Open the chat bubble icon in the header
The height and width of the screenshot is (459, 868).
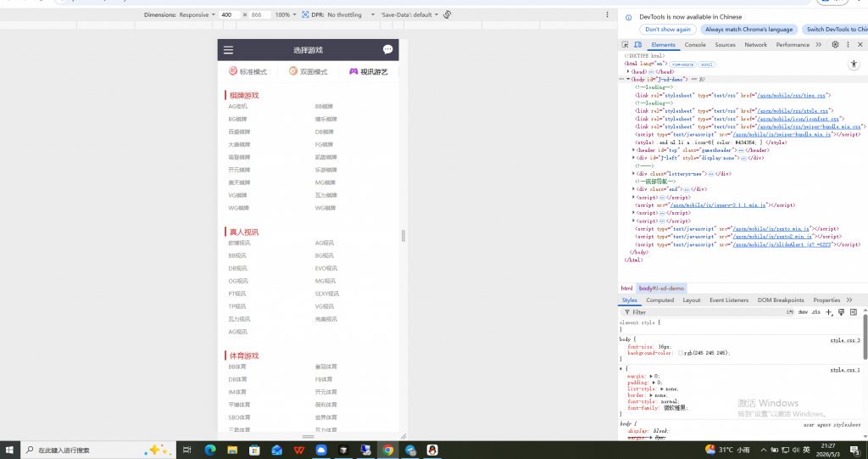click(x=387, y=49)
